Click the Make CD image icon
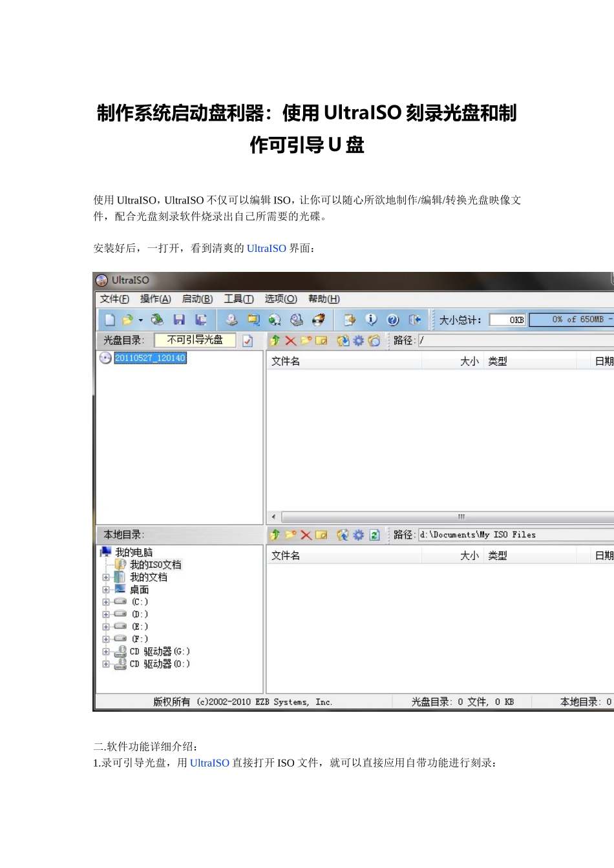 (231, 320)
